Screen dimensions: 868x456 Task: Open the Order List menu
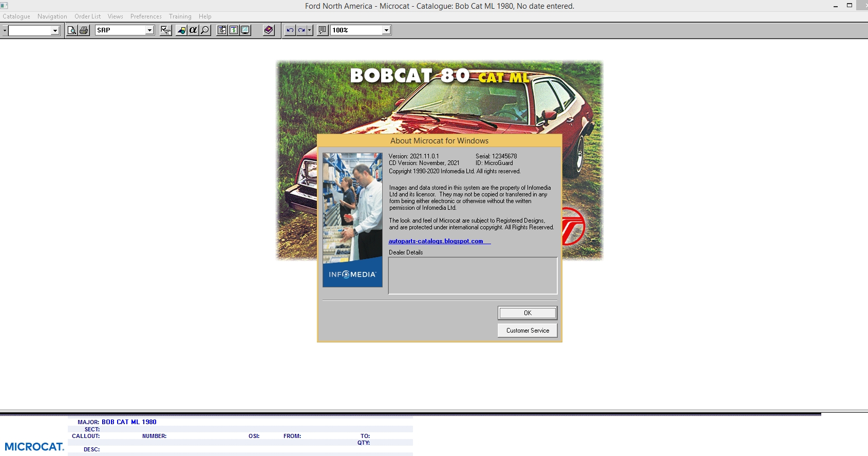point(88,16)
